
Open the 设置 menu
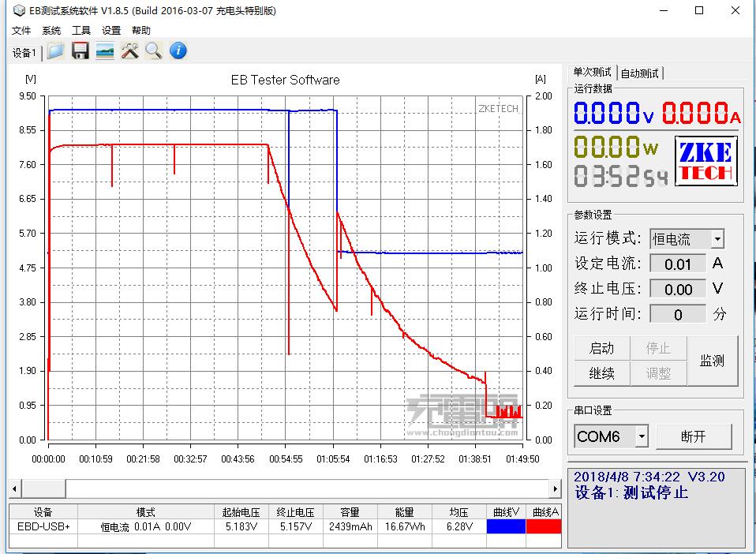tap(110, 30)
